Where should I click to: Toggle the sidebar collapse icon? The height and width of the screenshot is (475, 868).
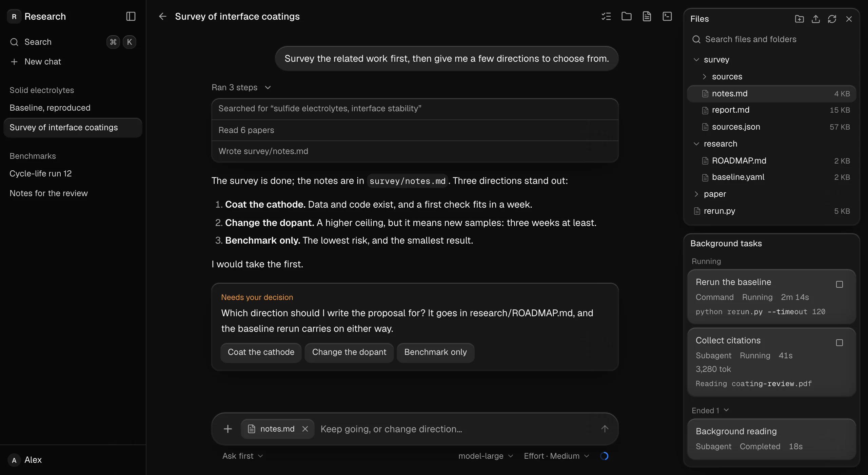click(131, 16)
